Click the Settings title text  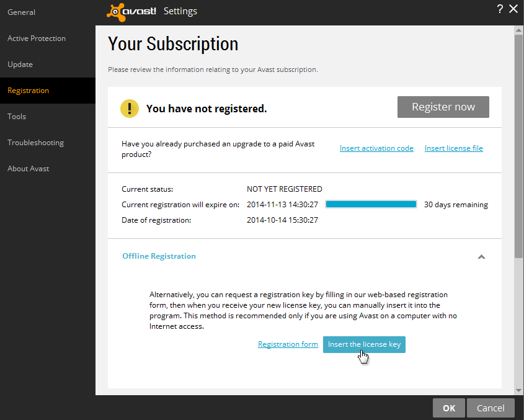180,11
